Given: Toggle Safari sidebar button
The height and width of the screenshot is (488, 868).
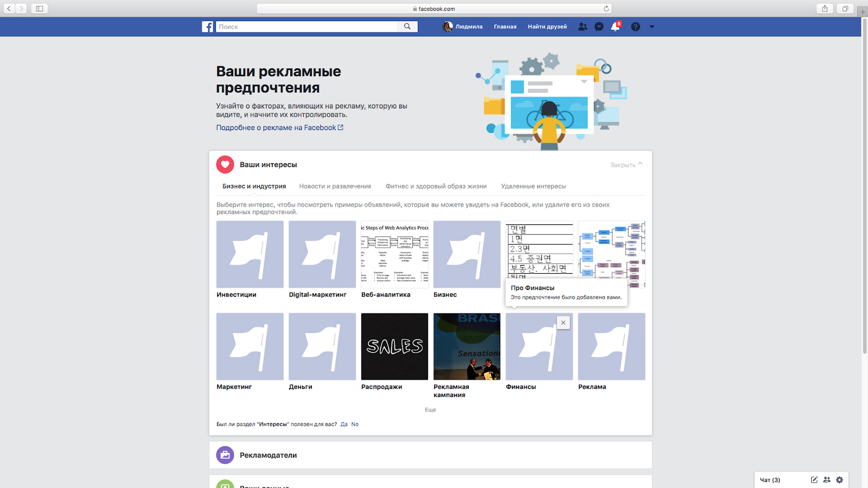Looking at the screenshot, I should tap(40, 9).
